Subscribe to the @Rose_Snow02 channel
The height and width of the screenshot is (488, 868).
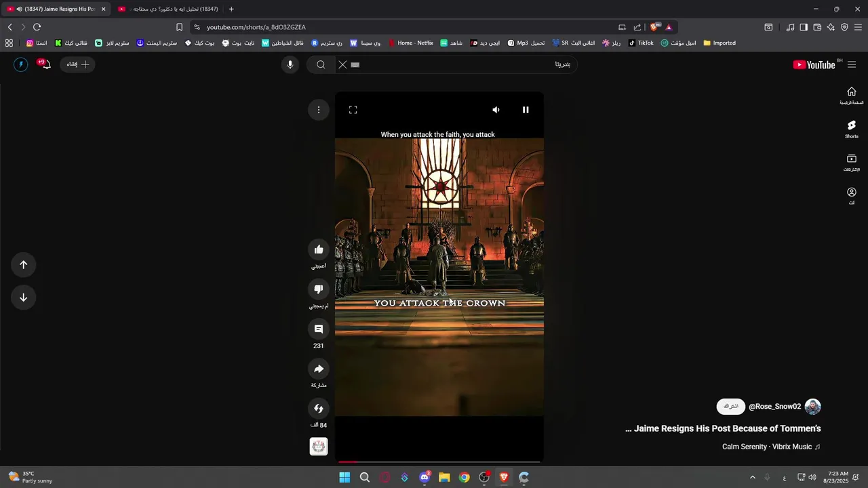click(731, 407)
